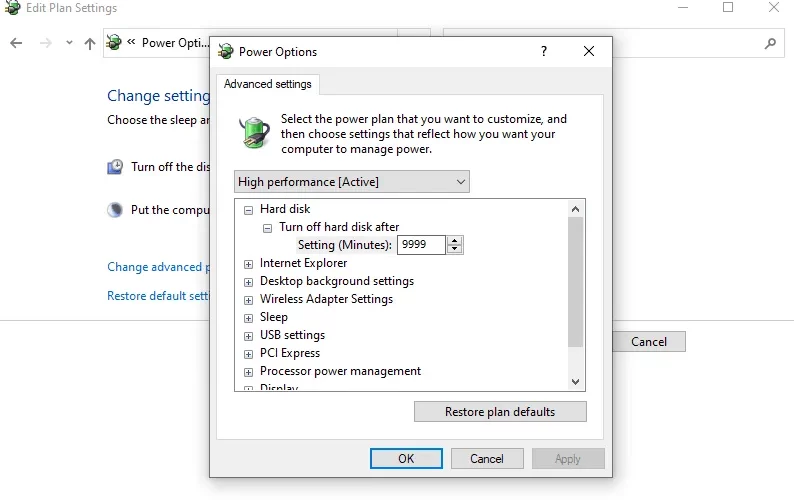
Task: Close the Power Options dialog
Action: coord(589,51)
